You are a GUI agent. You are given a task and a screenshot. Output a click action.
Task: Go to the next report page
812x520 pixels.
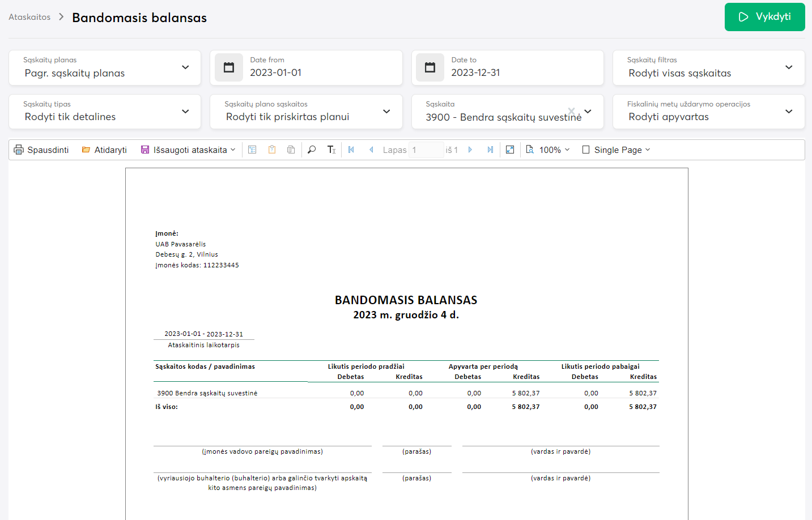pyautogui.click(x=470, y=150)
